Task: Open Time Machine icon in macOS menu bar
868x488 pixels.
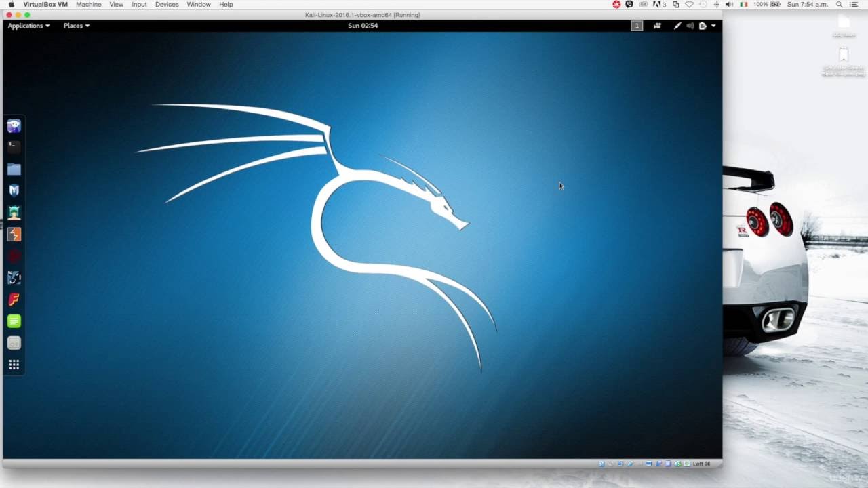Action: [x=703, y=4]
